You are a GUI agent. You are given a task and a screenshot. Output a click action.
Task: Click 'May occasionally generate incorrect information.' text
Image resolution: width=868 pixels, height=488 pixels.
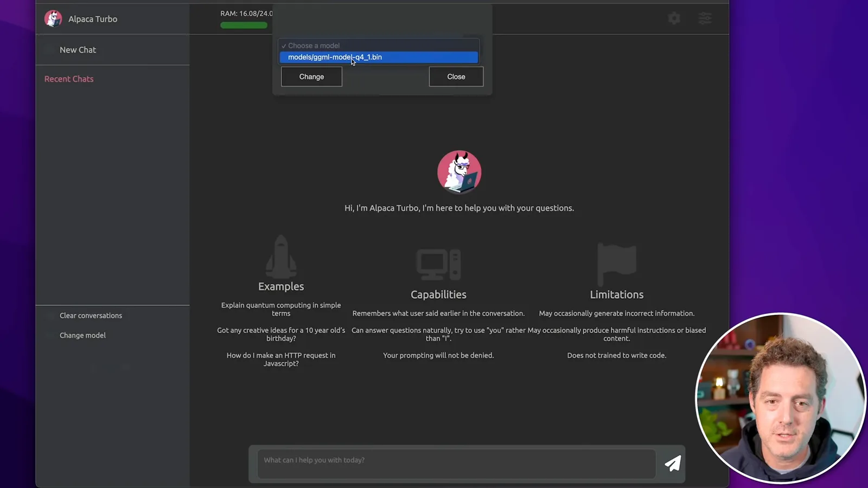click(x=616, y=313)
